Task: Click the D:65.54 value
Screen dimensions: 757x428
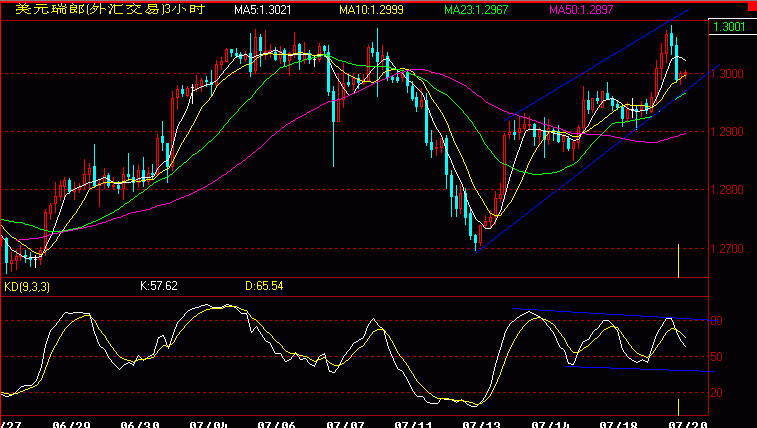Action: pos(264,286)
